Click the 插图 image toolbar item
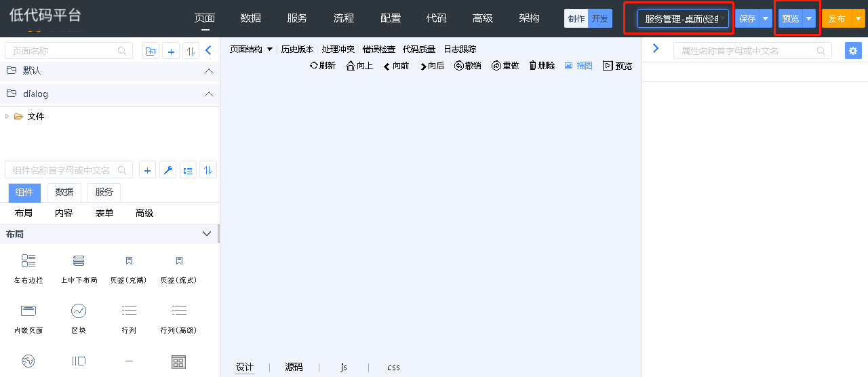 click(578, 66)
